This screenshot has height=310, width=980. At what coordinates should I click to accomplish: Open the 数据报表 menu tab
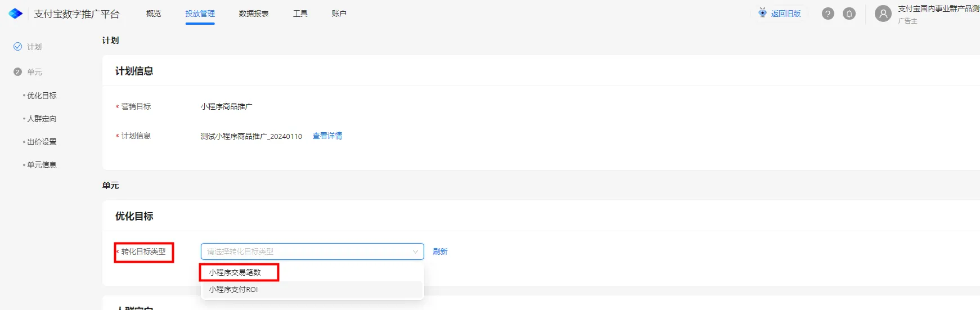click(254, 14)
